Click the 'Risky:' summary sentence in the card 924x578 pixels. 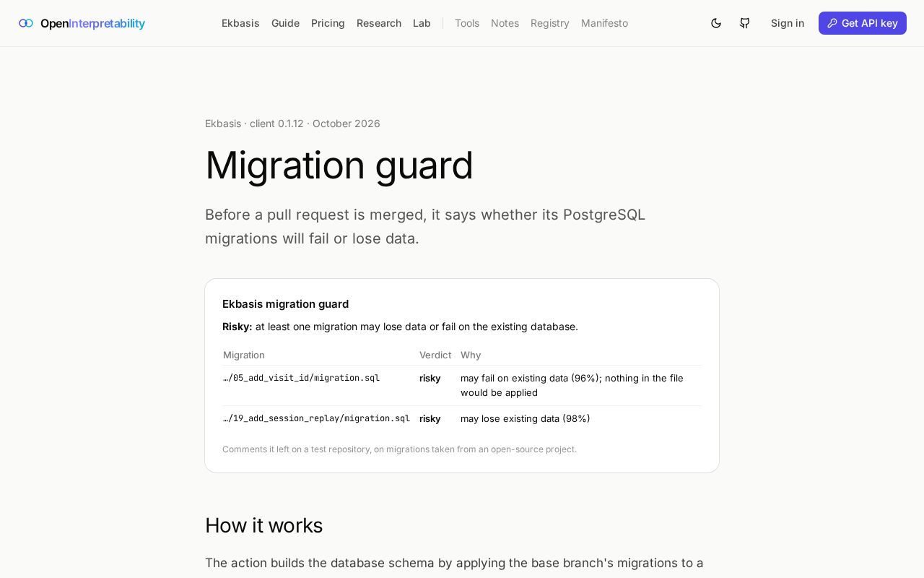tap(400, 327)
